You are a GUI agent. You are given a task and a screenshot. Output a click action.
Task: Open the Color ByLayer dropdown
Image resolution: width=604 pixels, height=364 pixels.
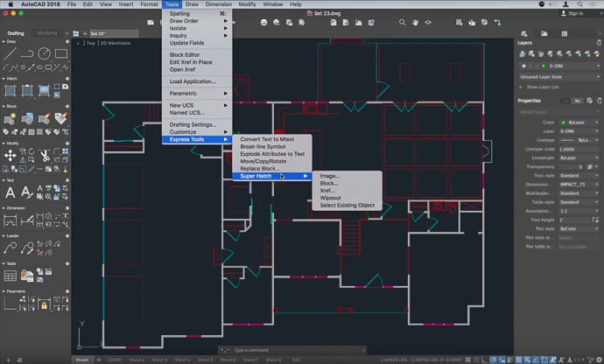[x=579, y=122]
